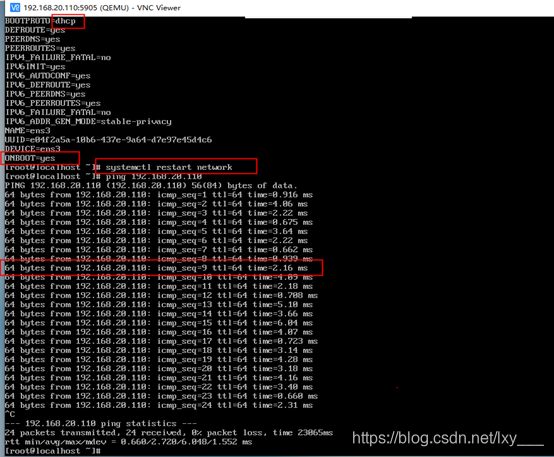The height and width of the screenshot is (457, 554).
Task: Click the ping reply with icmp_seq=11
Action: pyautogui.click(x=159, y=287)
